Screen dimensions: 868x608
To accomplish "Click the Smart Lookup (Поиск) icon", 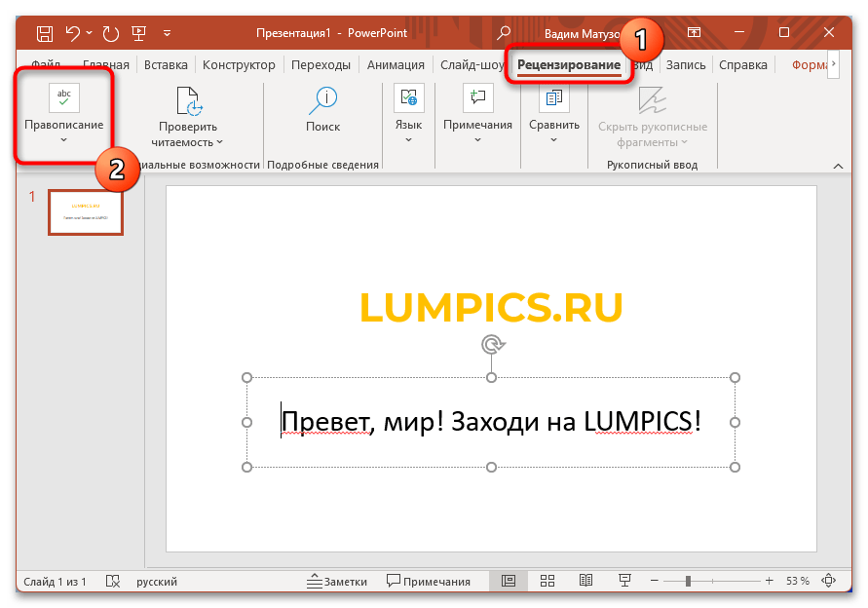I will point(322,100).
